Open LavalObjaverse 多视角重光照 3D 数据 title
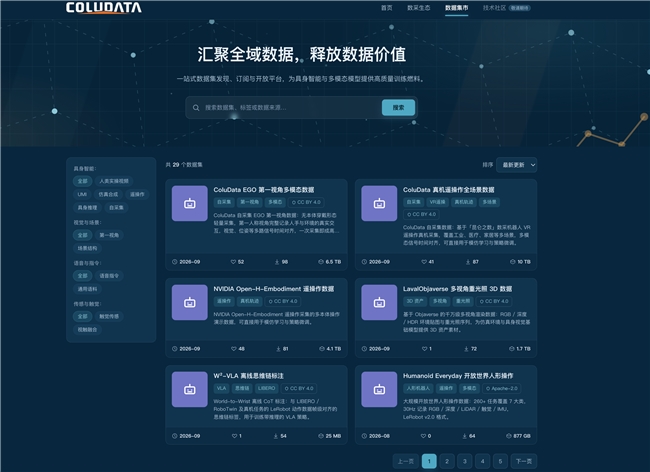 pyautogui.click(x=457, y=289)
